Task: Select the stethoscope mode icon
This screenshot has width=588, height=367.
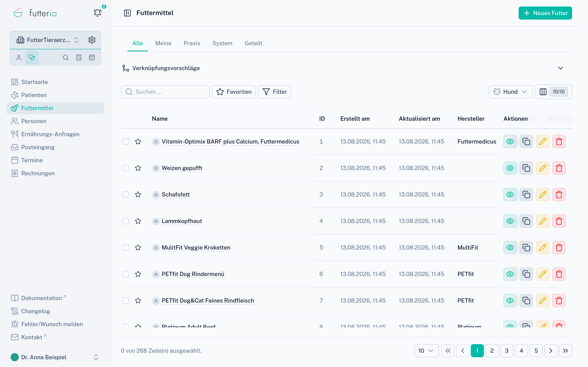Action: pyautogui.click(x=32, y=57)
